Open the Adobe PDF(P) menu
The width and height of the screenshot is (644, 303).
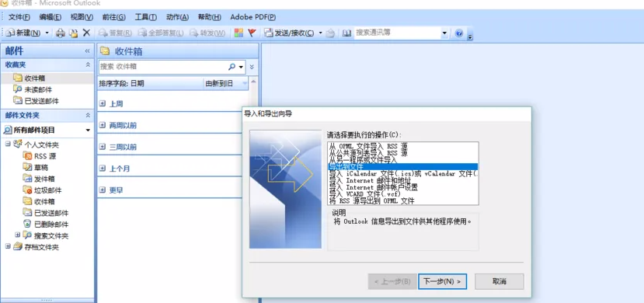pos(253,17)
